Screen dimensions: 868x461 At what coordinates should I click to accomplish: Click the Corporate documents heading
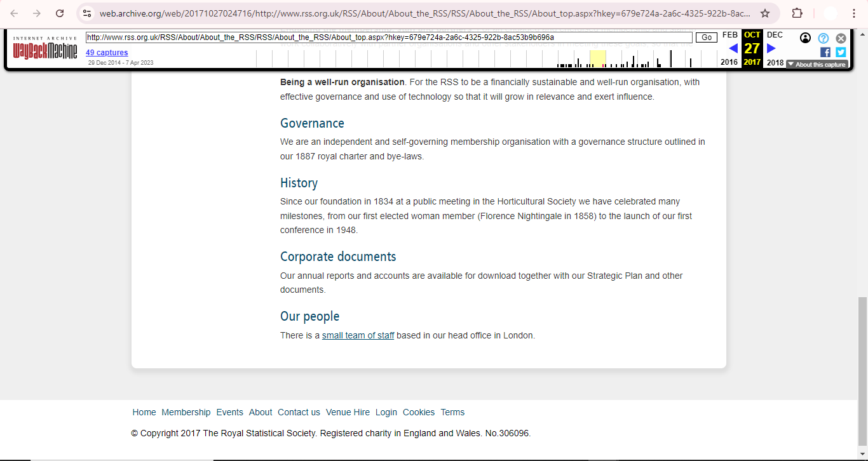(338, 257)
